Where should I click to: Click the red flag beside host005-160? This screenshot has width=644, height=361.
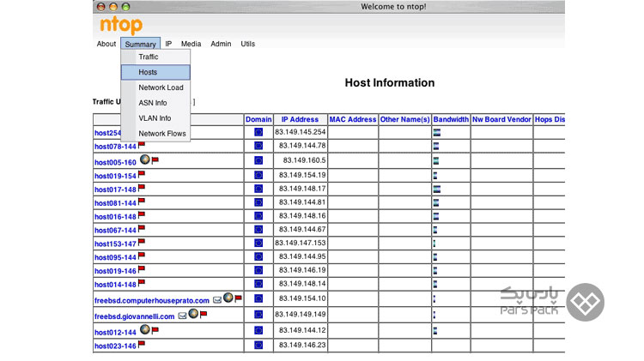[x=155, y=160]
